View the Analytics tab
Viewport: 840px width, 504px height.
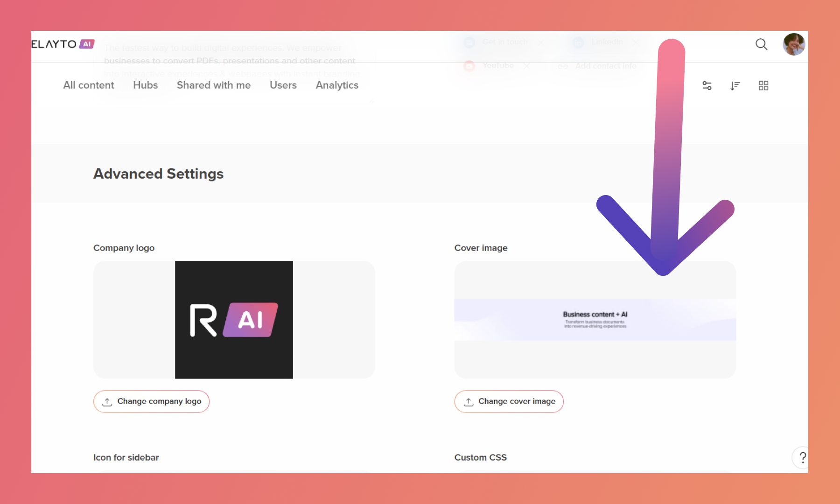[337, 85]
